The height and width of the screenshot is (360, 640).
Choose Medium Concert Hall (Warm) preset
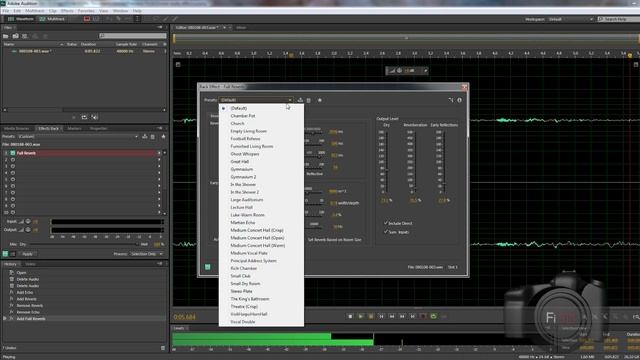point(258,245)
